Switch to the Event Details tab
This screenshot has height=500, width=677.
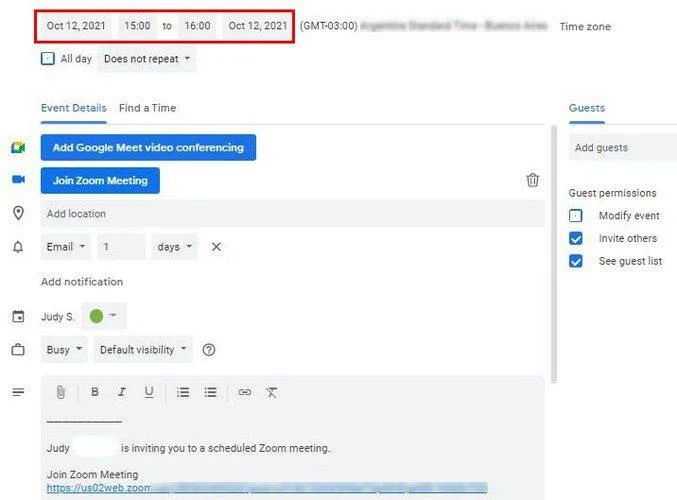pos(74,108)
